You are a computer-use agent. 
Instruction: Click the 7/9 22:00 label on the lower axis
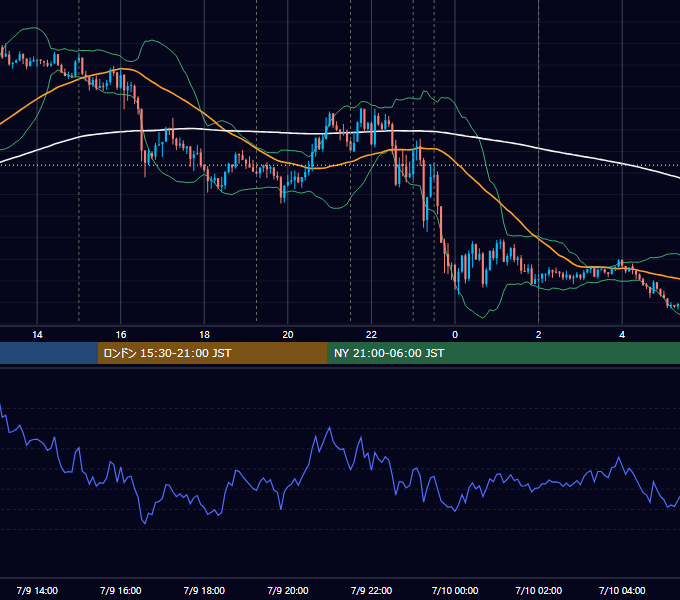[x=371, y=590]
